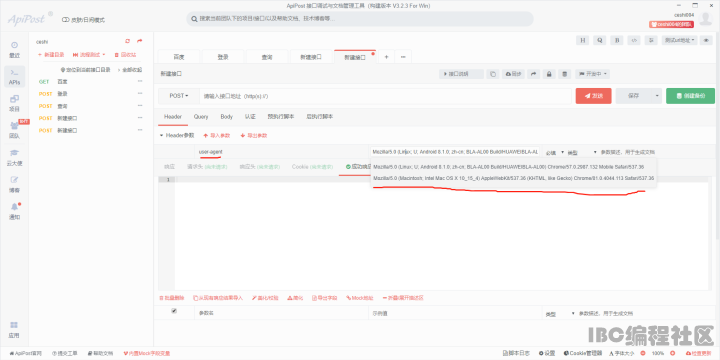Open more options for 登录 POST row
Screen dimensions: 720x360
click(x=140, y=94)
